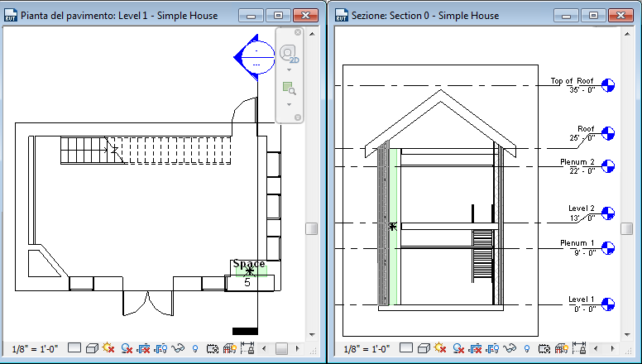Click scroll right arrow in Section 0 window
Screen dimensions: 642x364
613,349
